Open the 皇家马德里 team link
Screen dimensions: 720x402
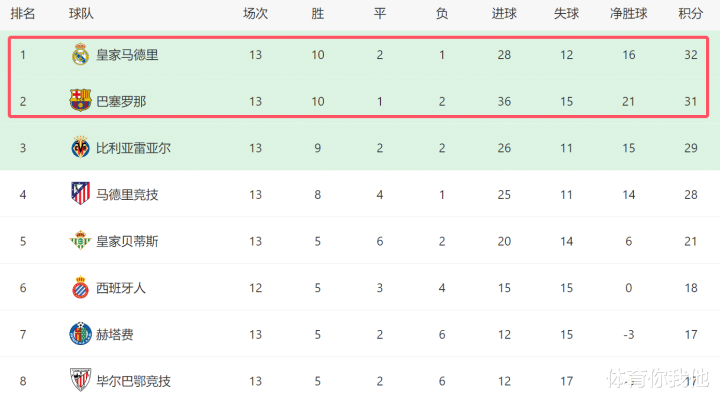pyautogui.click(x=127, y=55)
